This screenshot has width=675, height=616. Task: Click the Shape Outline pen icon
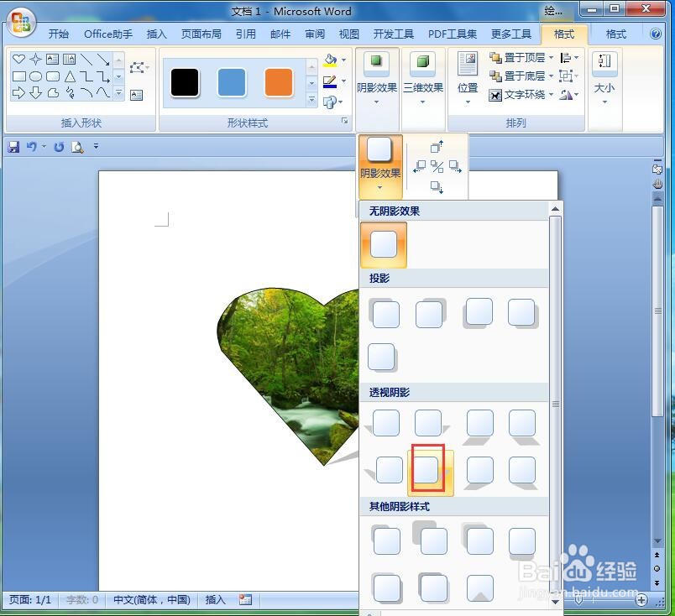pos(330,81)
